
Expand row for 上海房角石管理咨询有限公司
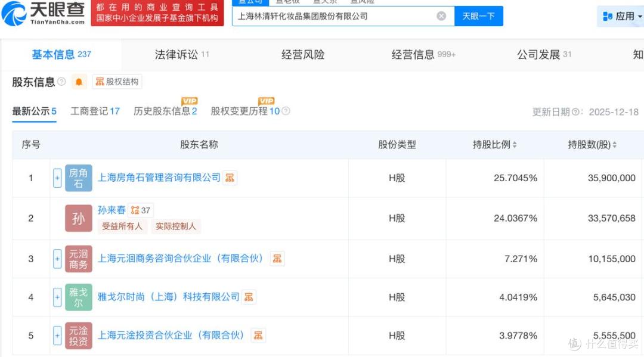tap(57, 178)
